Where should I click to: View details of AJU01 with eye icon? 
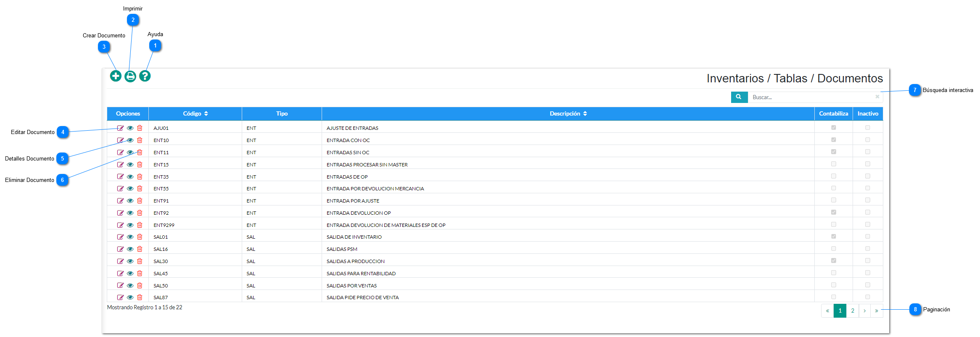click(130, 128)
